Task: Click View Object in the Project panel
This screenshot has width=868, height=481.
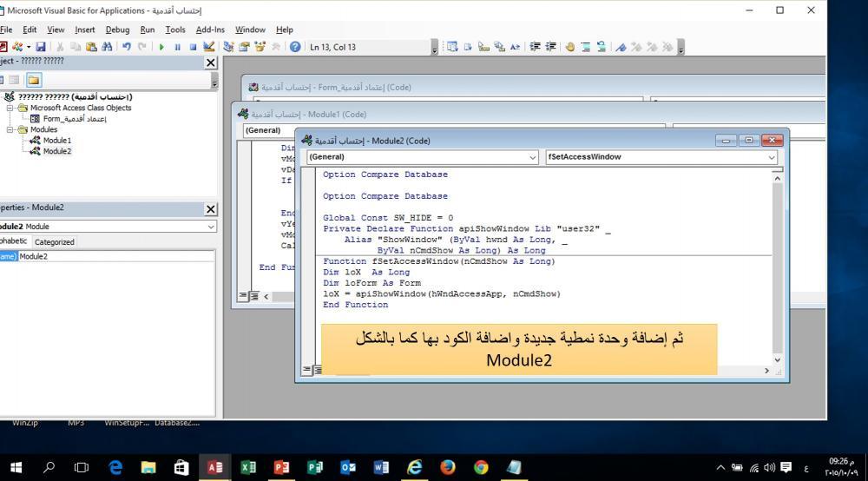Action: click(14, 80)
